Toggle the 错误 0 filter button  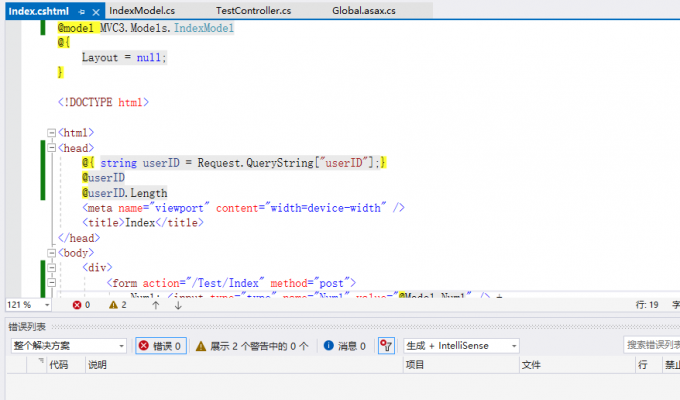(161, 346)
